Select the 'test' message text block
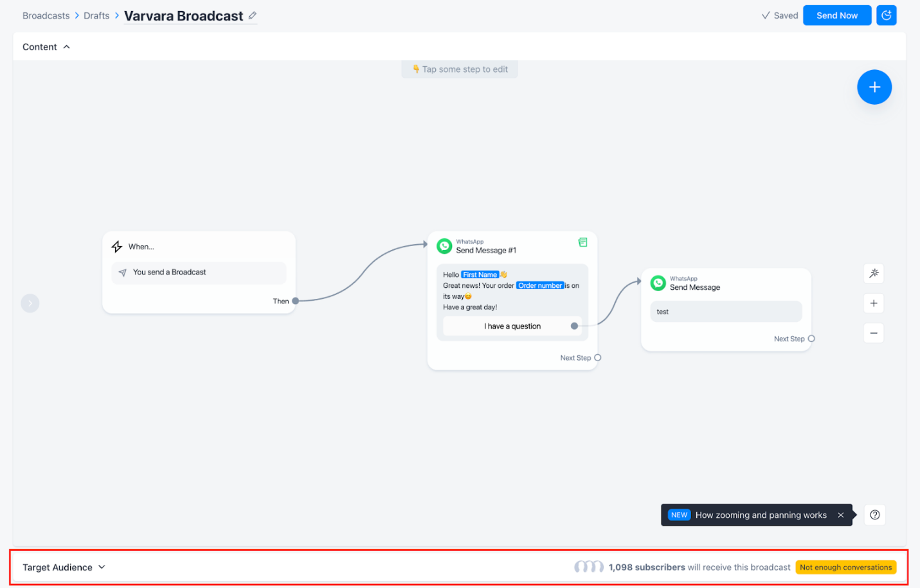920x588 pixels. click(x=726, y=312)
